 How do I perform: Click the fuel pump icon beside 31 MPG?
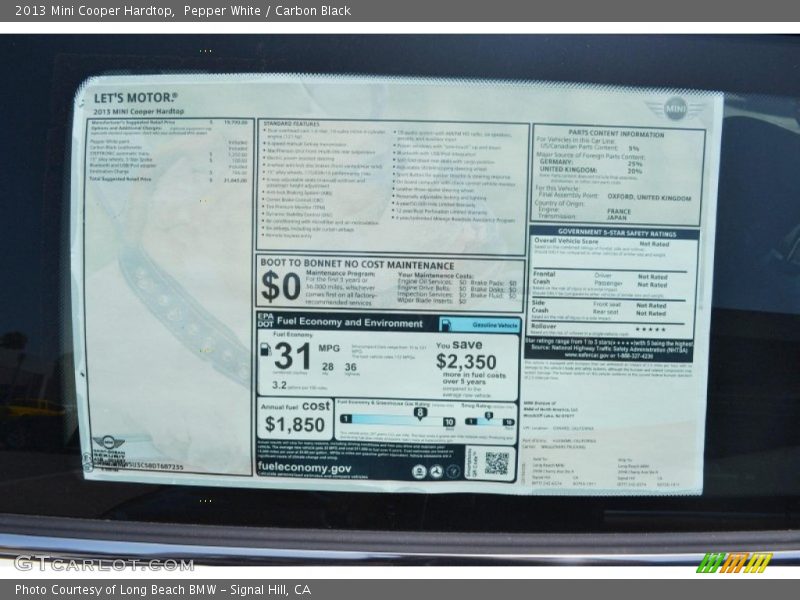click(265, 349)
